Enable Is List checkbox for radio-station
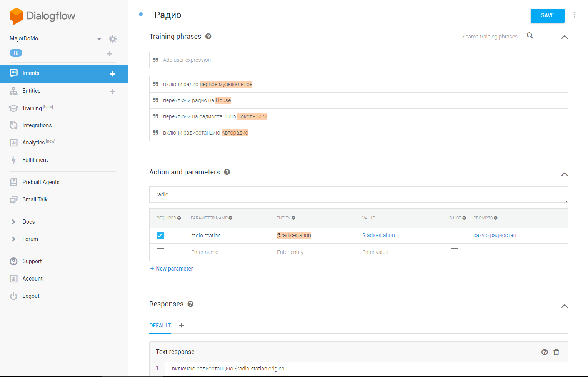Image resolution: width=588 pixels, height=377 pixels. point(455,236)
